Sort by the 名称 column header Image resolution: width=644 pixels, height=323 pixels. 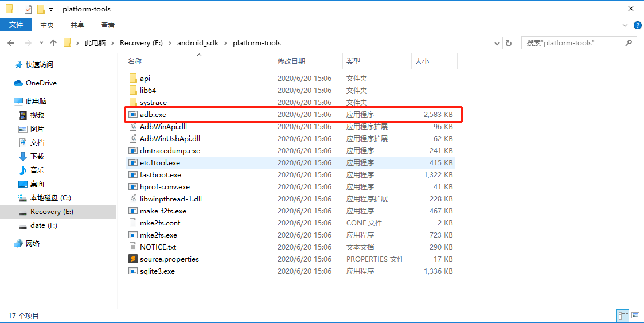pos(135,61)
